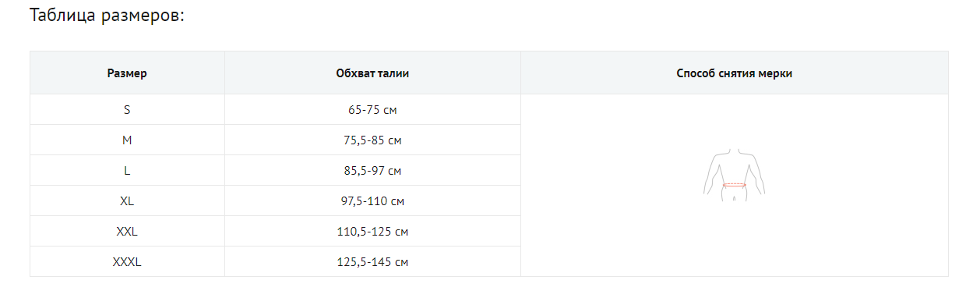
Task: Click the Таблица размеров heading
Action: [107, 16]
